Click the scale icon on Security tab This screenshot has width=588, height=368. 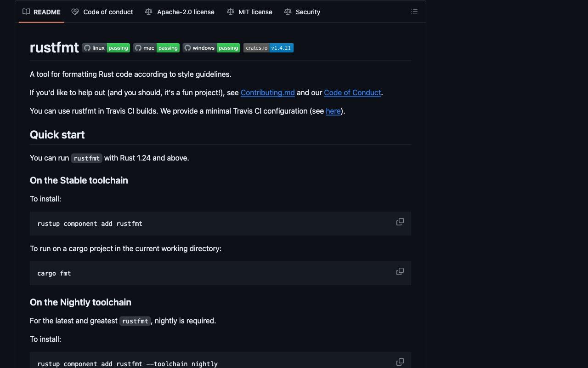click(288, 12)
